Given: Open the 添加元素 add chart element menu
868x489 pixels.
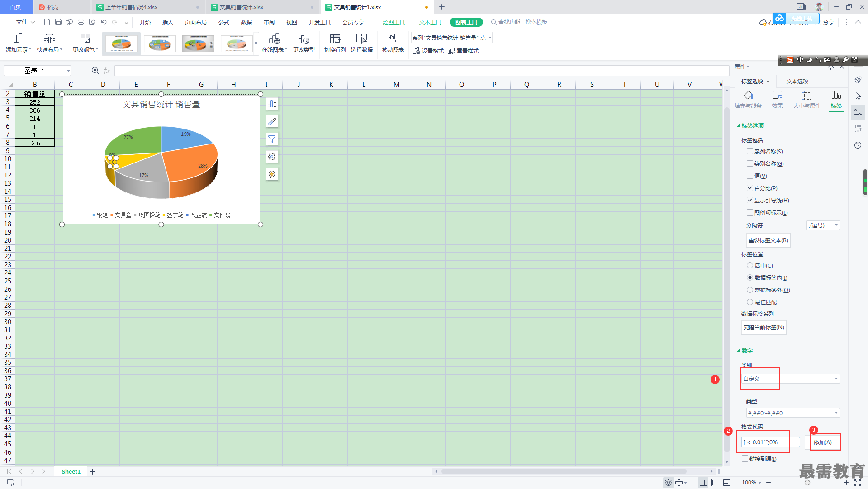Looking at the screenshot, I should point(18,43).
